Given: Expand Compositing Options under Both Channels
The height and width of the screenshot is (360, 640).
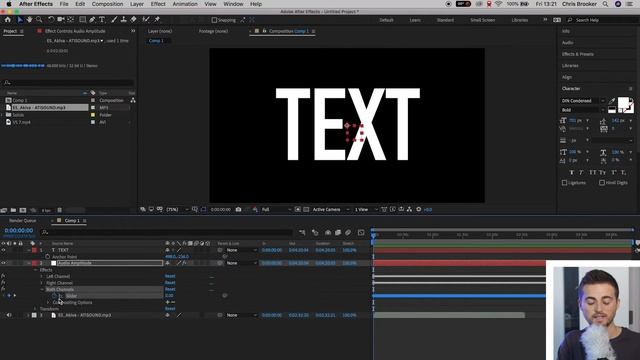Looking at the screenshot, I should [x=48, y=302].
